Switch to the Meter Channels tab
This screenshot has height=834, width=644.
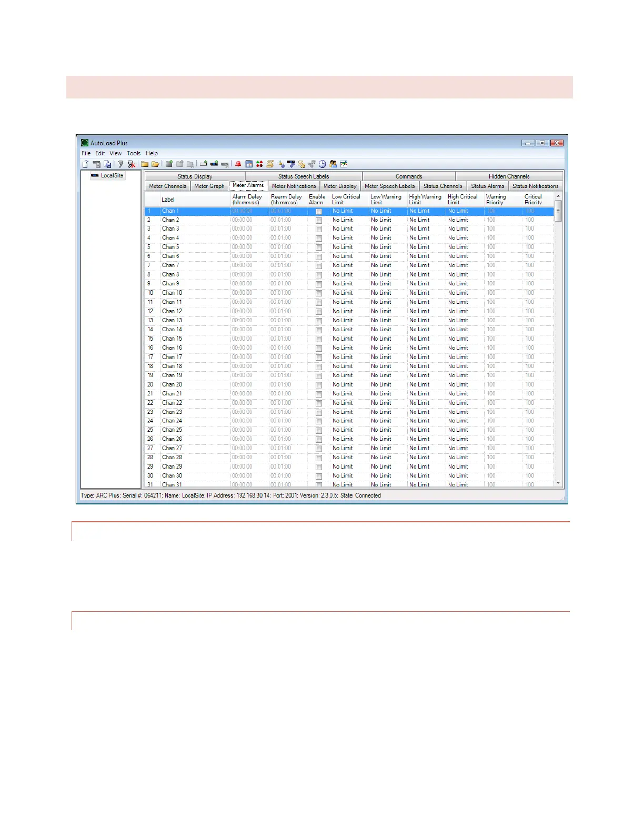(x=167, y=186)
